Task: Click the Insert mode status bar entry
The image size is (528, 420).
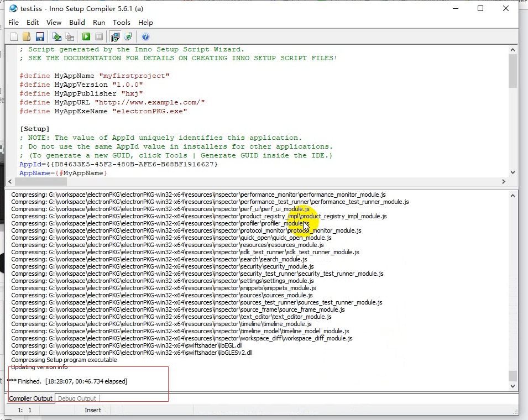Action: [x=93, y=410]
